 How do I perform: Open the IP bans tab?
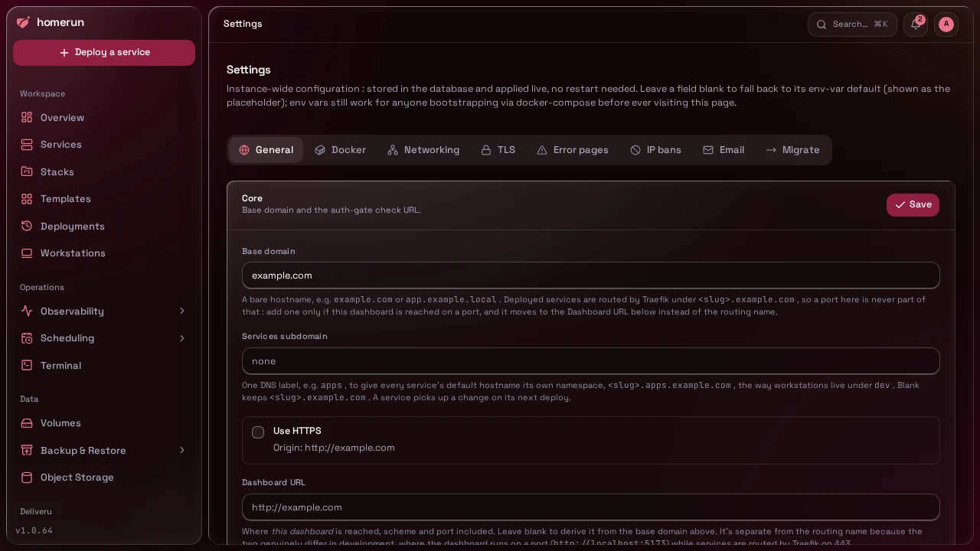click(655, 150)
